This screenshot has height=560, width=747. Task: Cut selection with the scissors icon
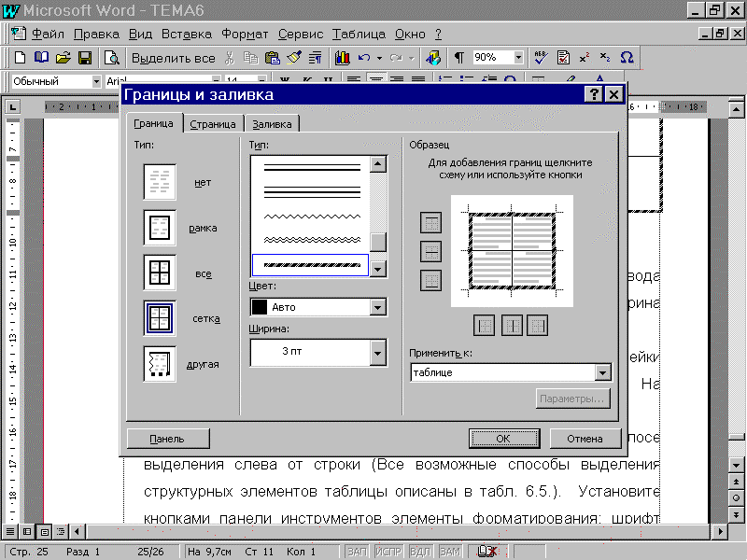(x=230, y=58)
